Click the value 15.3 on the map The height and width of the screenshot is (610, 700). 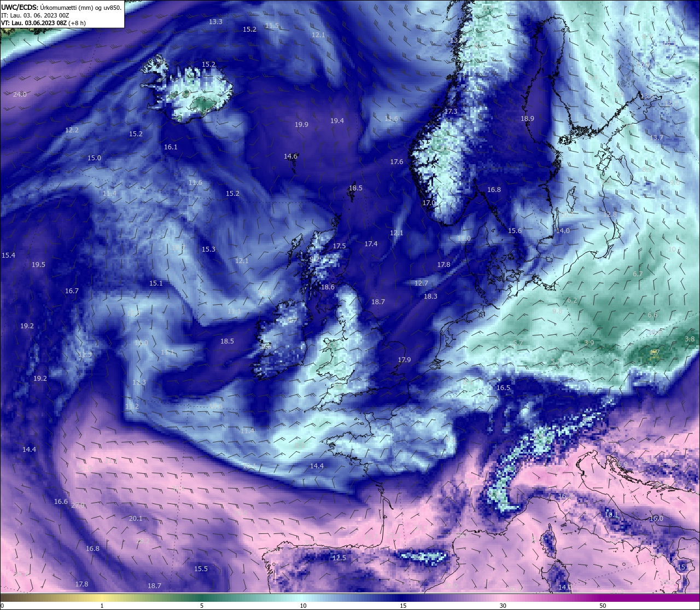208,249
